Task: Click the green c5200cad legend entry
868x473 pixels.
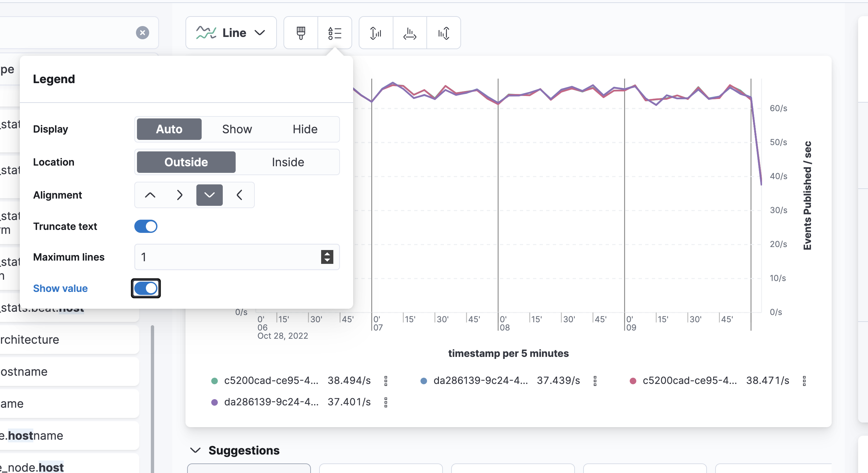Action: click(x=271, y=380)
